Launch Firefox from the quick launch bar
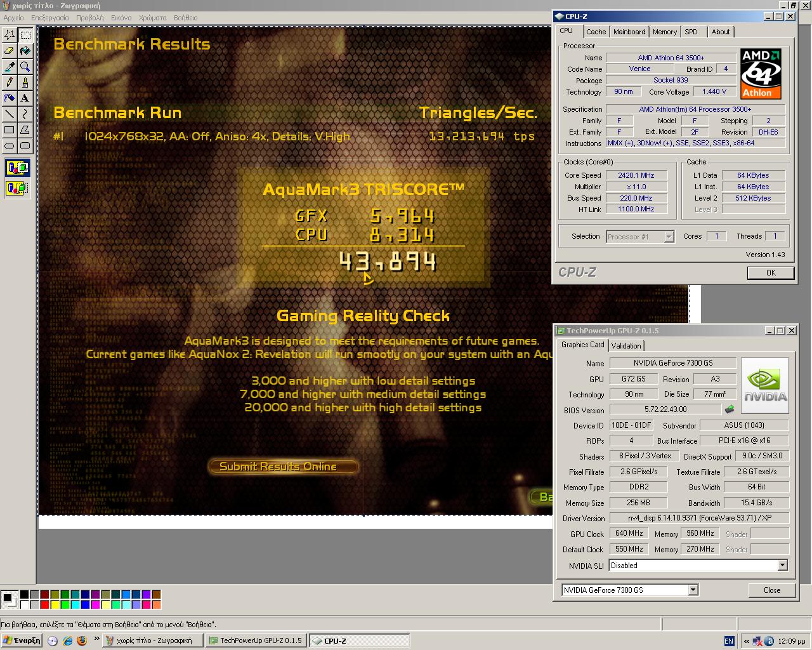This screenshot has width=812, height=650. click(81, 640)
